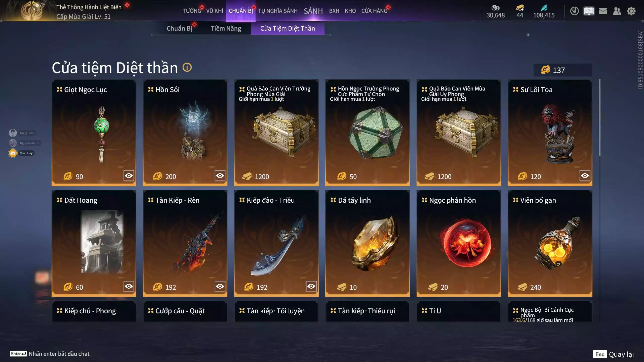This screenshot has height=362, width=644.
Task: Preview Giọt Ngọc Lục with eye icon
Action: [x=129, y=176]
